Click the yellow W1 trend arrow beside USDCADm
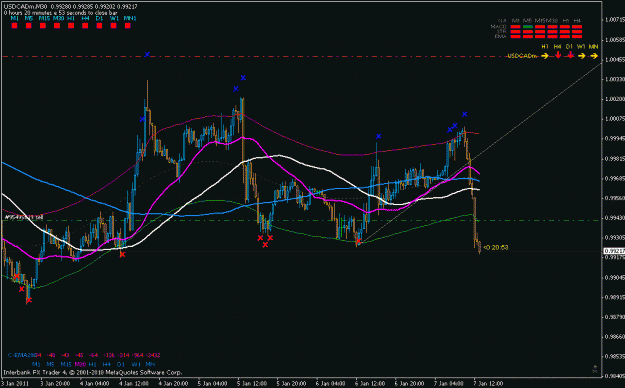Image resolution: width=625 pixels, height=388 pixels. click(582, 56)
